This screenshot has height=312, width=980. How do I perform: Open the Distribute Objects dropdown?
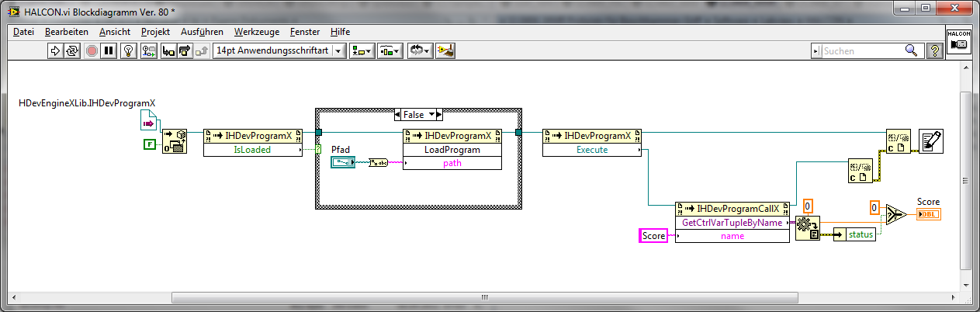click(x=390, y=50)
